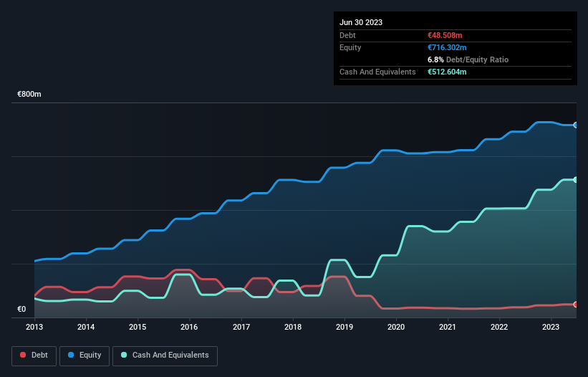This screenshot has height=377, width=588.
Task: Click the Debt row label in tooltip
Action: click(x=347, y=35)
